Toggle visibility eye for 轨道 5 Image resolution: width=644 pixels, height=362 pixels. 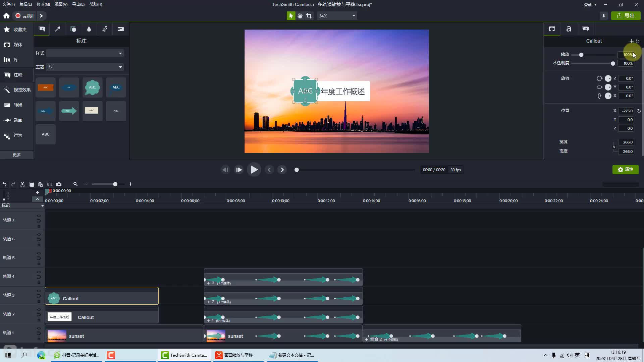pyautogui.click(x=39, y=253)
